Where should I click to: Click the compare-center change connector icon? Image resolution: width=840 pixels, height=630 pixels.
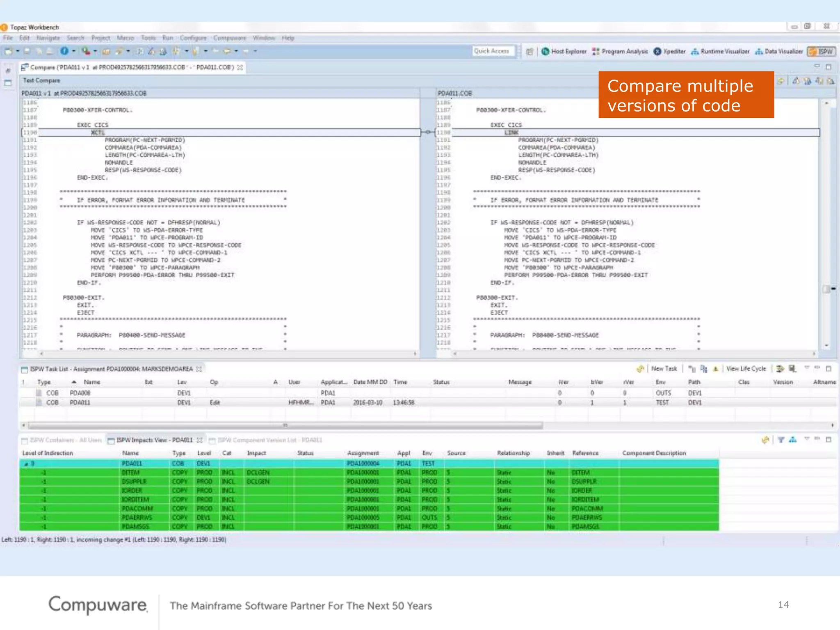tap(428, 132)
